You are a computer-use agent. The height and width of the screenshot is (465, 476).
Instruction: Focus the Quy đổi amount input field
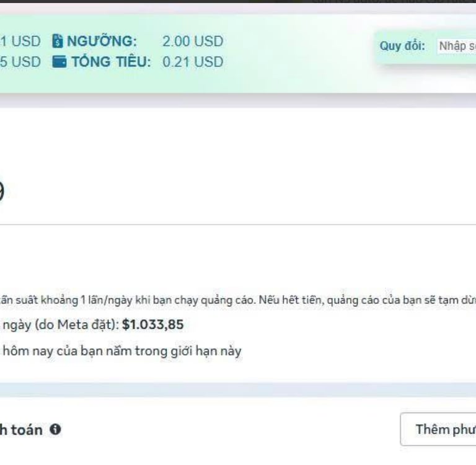(456, 46)
